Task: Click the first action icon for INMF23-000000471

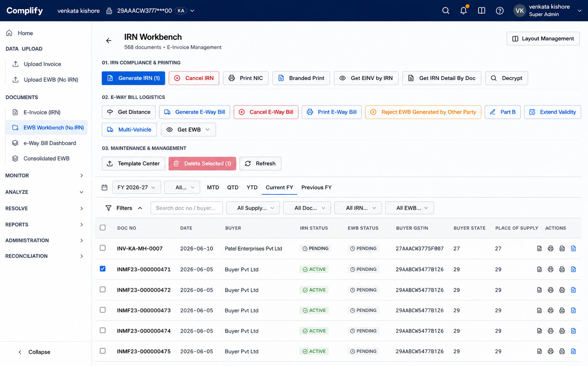Action: pyautogui.click(x=539, y=269)
